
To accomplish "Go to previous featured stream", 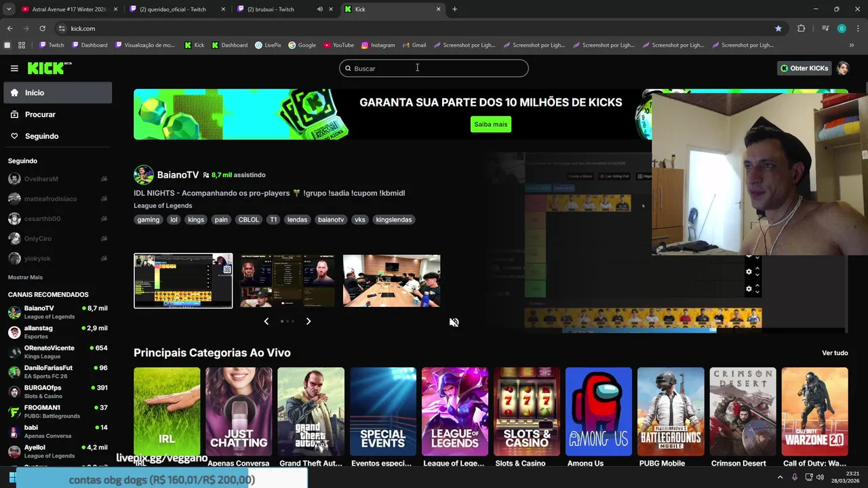I will pyautogui.click(x=266, y=321).
